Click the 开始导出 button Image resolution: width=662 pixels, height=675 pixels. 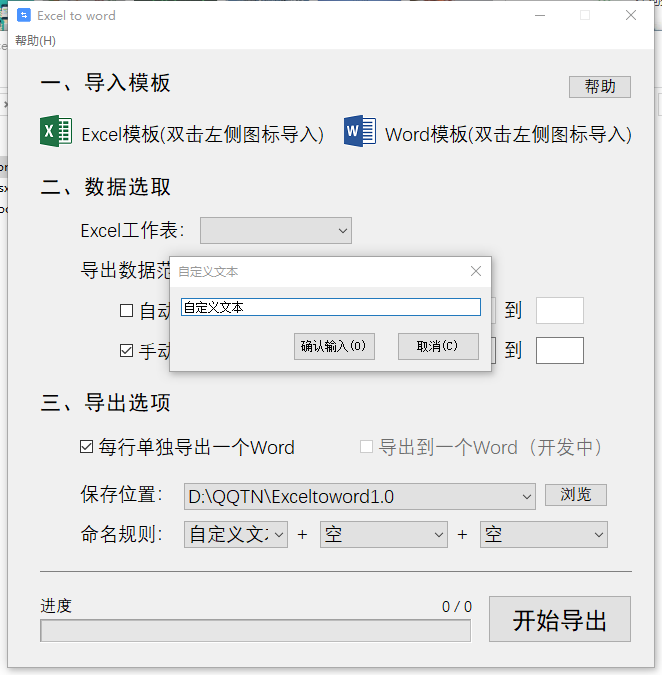(560, 619)
